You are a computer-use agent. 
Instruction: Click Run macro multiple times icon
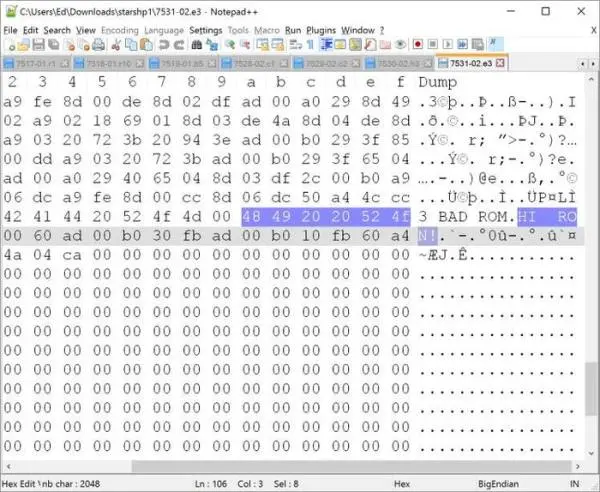pyautogui.click(x=463, y=45)
